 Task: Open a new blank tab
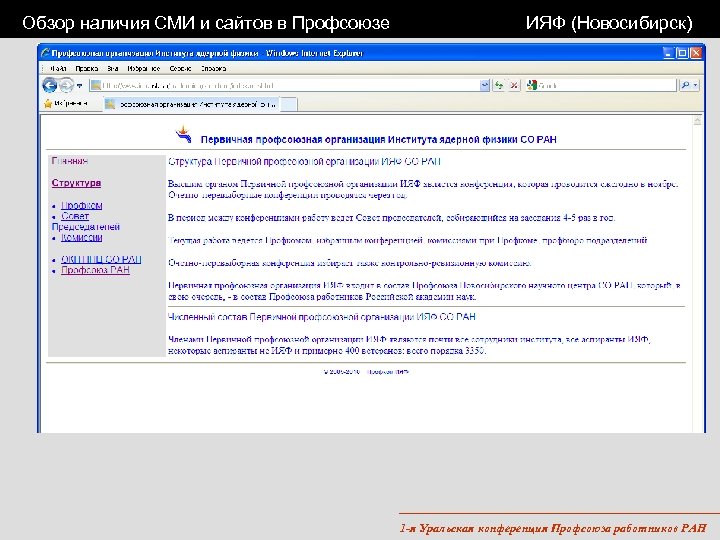point(288,104)
